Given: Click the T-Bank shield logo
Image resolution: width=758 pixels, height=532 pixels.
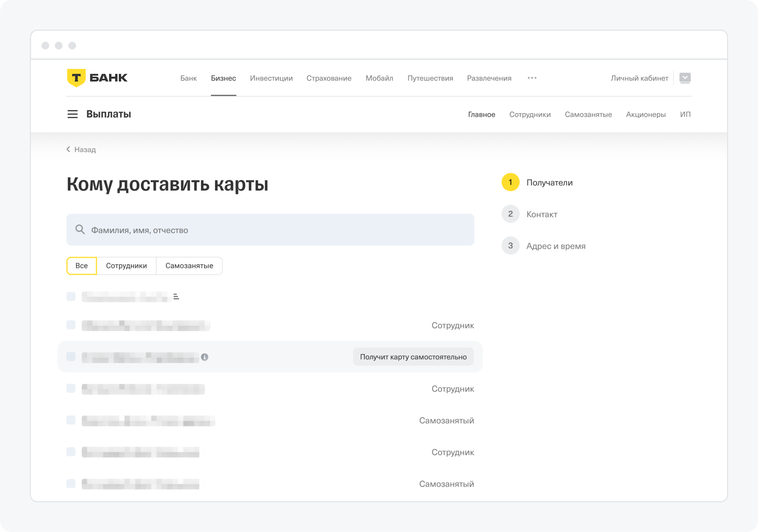Looking at the screenshot, I should coord(76,78).
